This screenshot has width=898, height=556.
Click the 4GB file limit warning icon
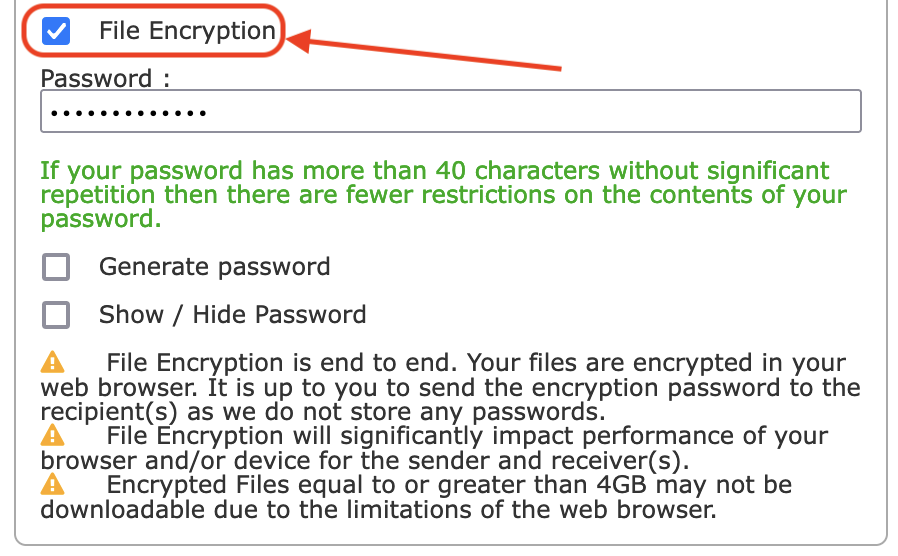[53, 485]
